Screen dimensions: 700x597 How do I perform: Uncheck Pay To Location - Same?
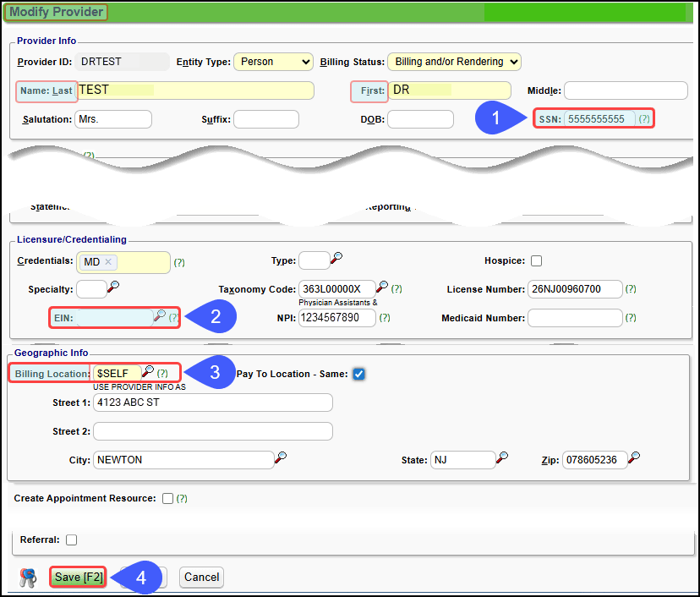point(358,374)
